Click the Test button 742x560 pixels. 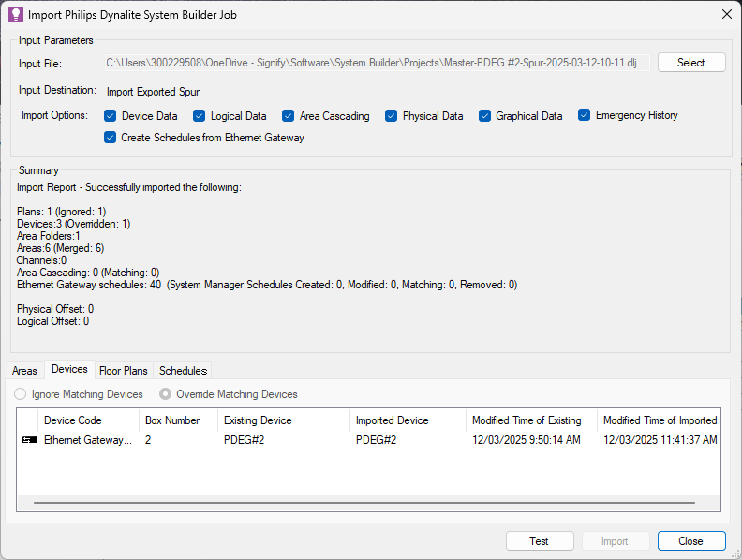click(539, 540)
